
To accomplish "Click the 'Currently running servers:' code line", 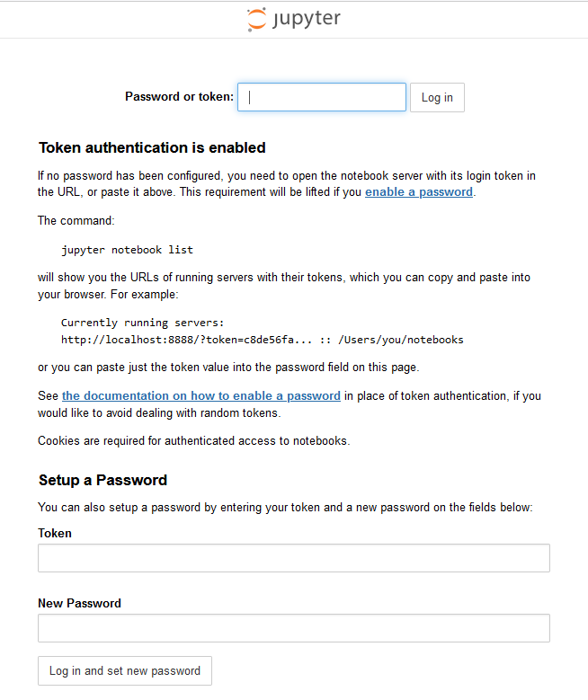I will [143, 323].
